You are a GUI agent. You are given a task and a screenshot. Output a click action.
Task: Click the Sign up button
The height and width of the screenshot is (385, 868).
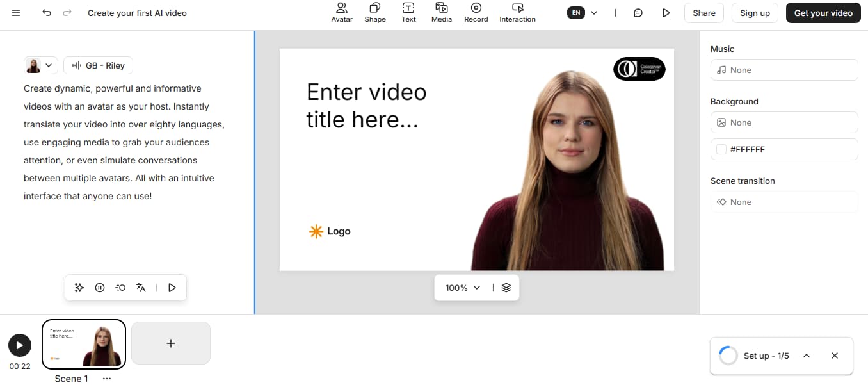(754, 12)
